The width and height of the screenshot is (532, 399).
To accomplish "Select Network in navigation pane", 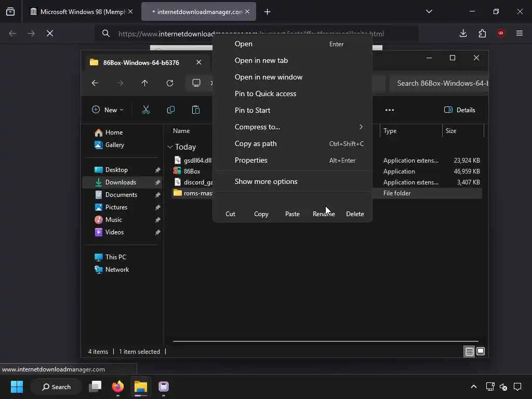I will click(x=117, y=270).
